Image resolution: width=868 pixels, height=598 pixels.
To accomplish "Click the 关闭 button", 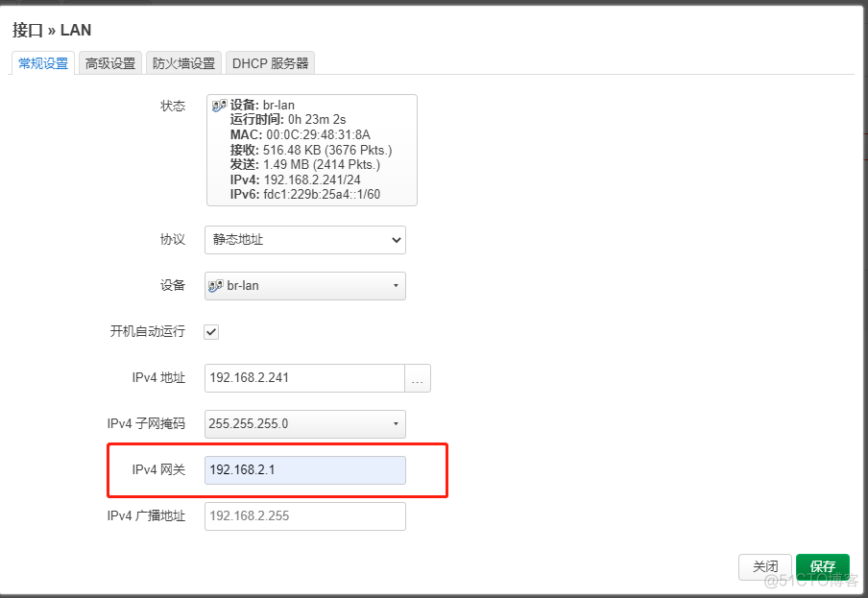I will tap(765, 566).
